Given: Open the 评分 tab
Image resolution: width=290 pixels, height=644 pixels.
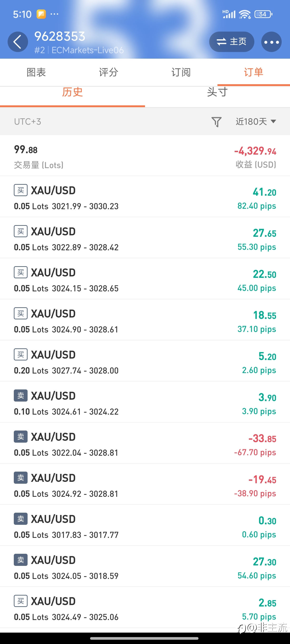Looking at the screenshot, I should (x=109, y=72).
